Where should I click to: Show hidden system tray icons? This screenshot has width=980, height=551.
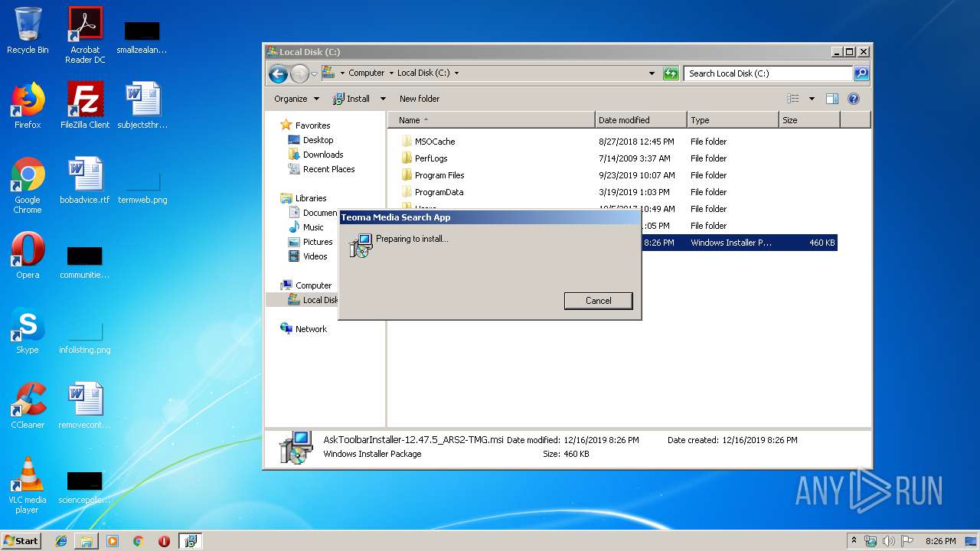point(854,541)
